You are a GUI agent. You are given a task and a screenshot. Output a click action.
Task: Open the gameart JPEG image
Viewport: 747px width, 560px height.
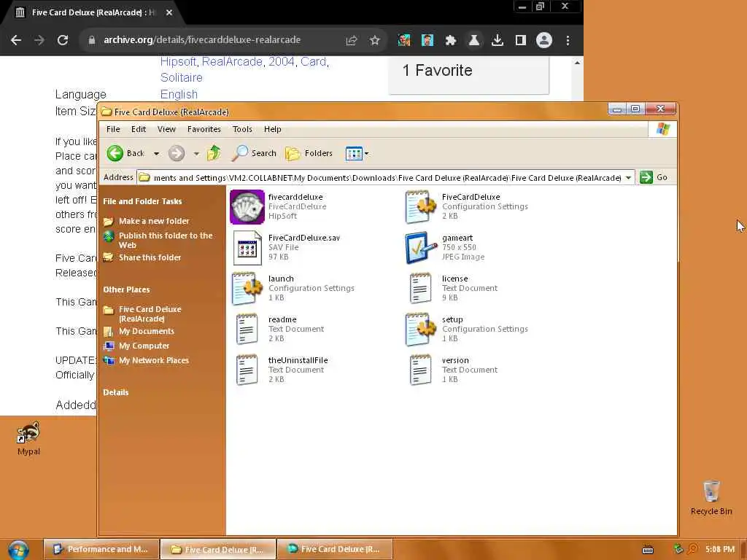click(x=421, y=248)
